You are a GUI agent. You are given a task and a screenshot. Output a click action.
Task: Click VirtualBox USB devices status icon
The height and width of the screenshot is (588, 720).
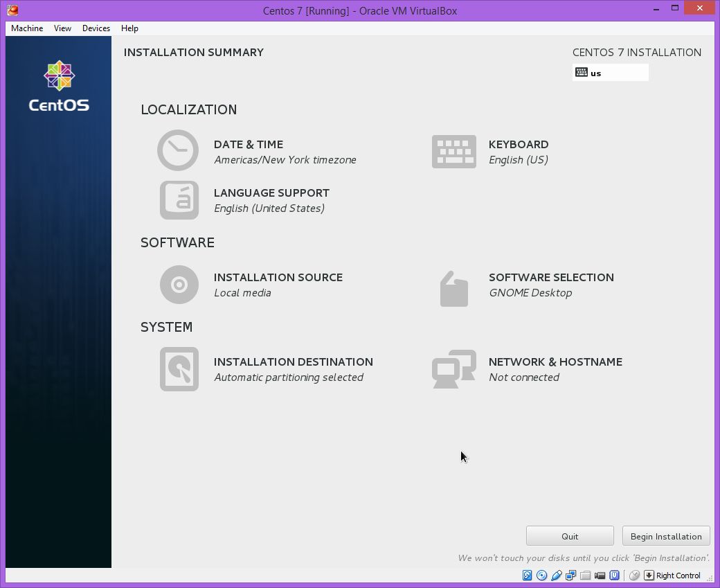(x=557, y=575)
